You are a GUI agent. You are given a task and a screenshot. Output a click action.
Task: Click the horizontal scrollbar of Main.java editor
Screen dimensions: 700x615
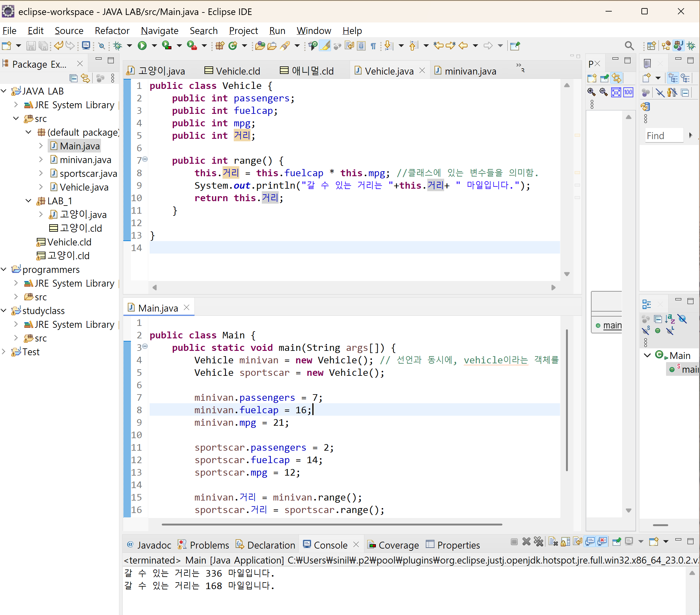tap(332, 524)
